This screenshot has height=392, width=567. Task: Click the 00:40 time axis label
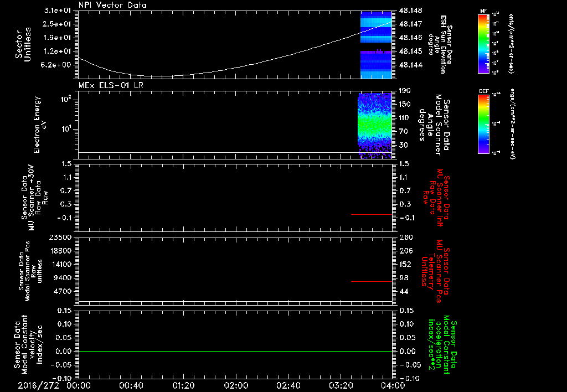tap(131, 385)
